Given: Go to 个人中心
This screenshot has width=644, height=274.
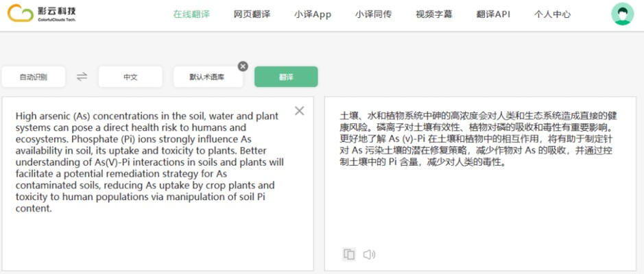Looking at the screenshot, I should click(552, 14).
